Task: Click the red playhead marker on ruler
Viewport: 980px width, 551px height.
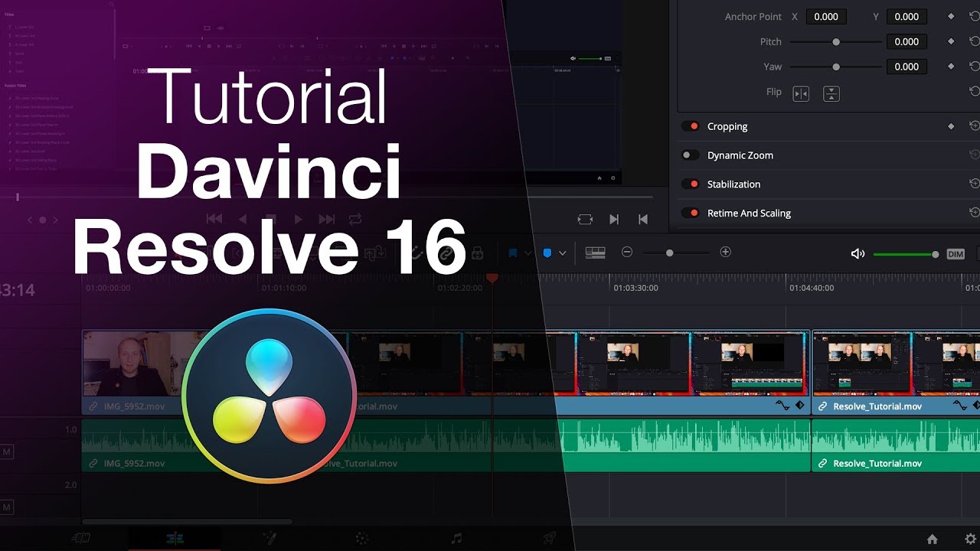Action: pyautogui.click(x=492, y=279)
